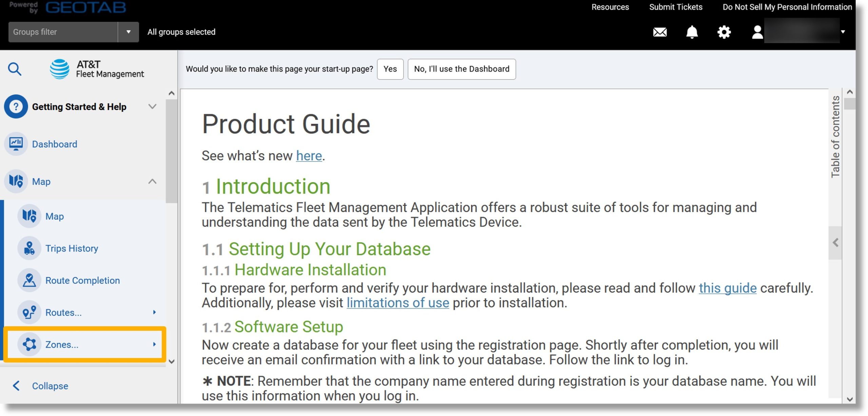Click the Dashboard monitor icon
This screenshot has height=416, width=868.
click(16, 144)
